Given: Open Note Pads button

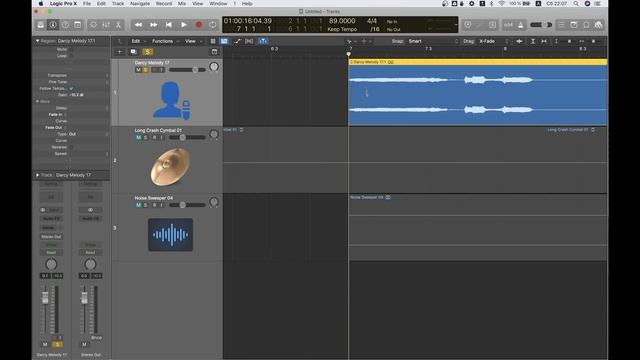Looking at the screenshot, I should (x=574, y=25).
